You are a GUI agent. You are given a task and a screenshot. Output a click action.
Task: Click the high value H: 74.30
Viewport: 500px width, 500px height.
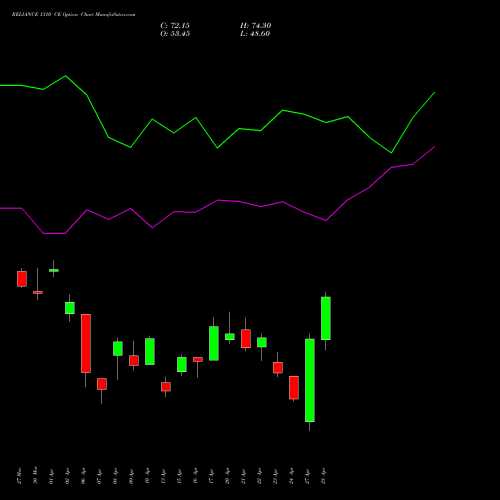point(256,26)
